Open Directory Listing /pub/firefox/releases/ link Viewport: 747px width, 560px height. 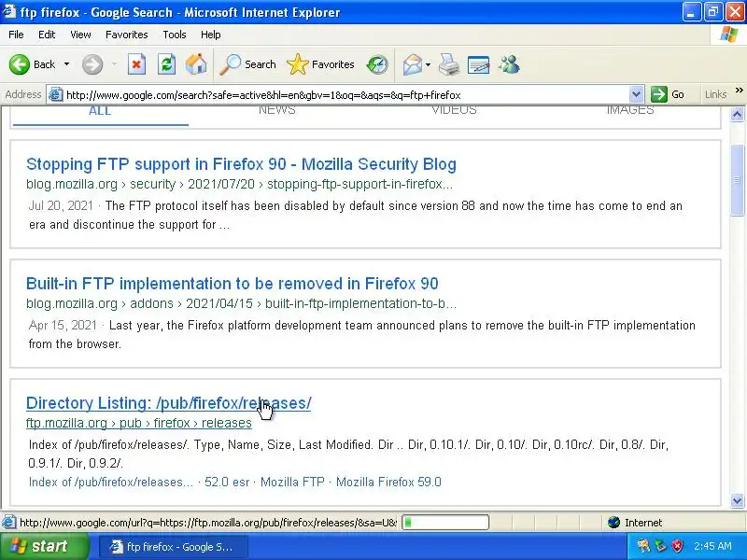169,403
